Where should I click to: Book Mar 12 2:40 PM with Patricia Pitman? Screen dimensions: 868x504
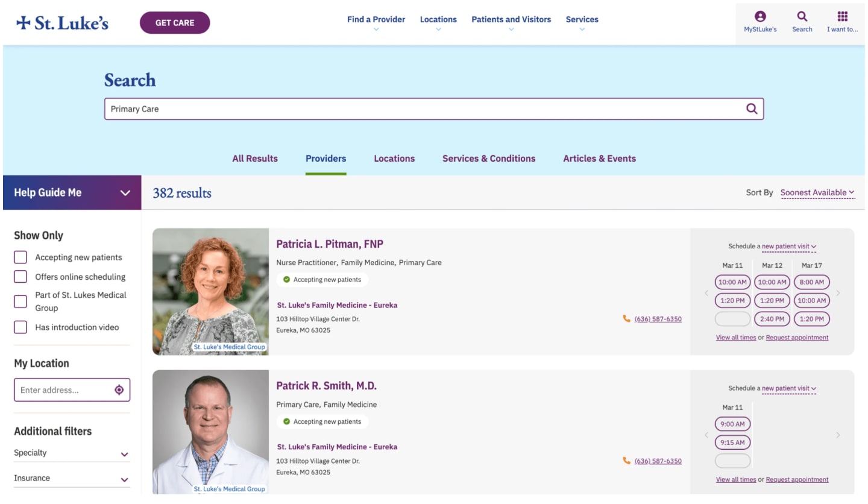[772, 319]
